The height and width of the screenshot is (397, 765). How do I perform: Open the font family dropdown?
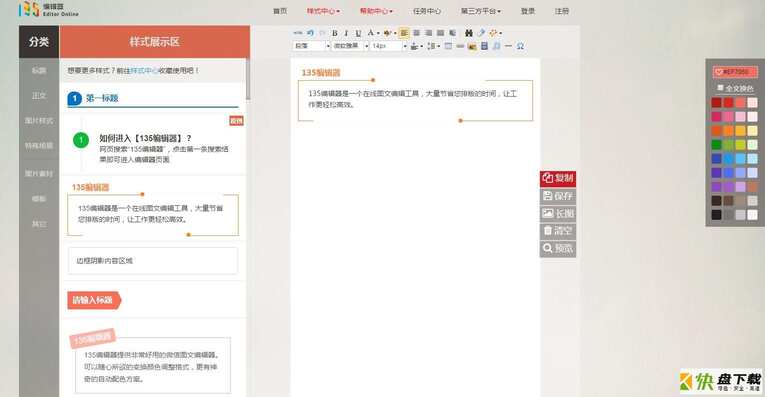(x=350, y=46)
